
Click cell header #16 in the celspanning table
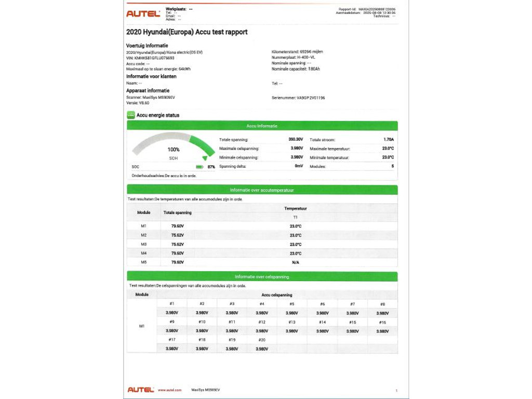click(382, 322)
